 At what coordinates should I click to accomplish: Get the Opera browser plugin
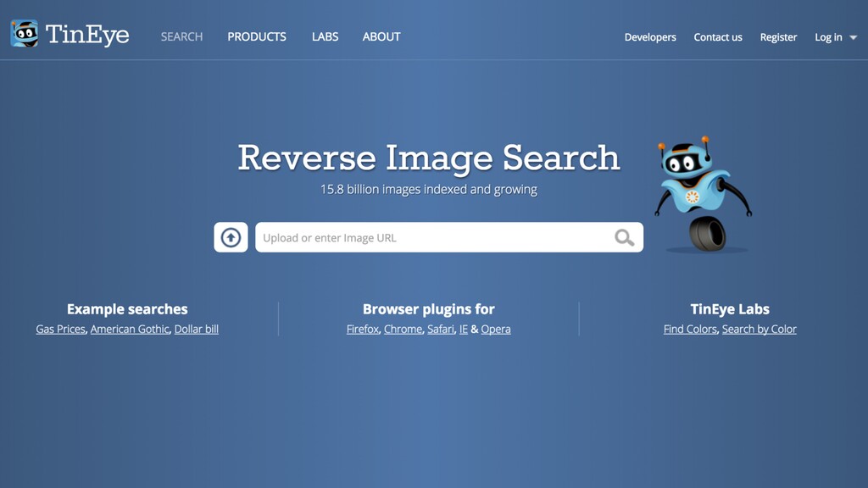(x=496, y=329)
